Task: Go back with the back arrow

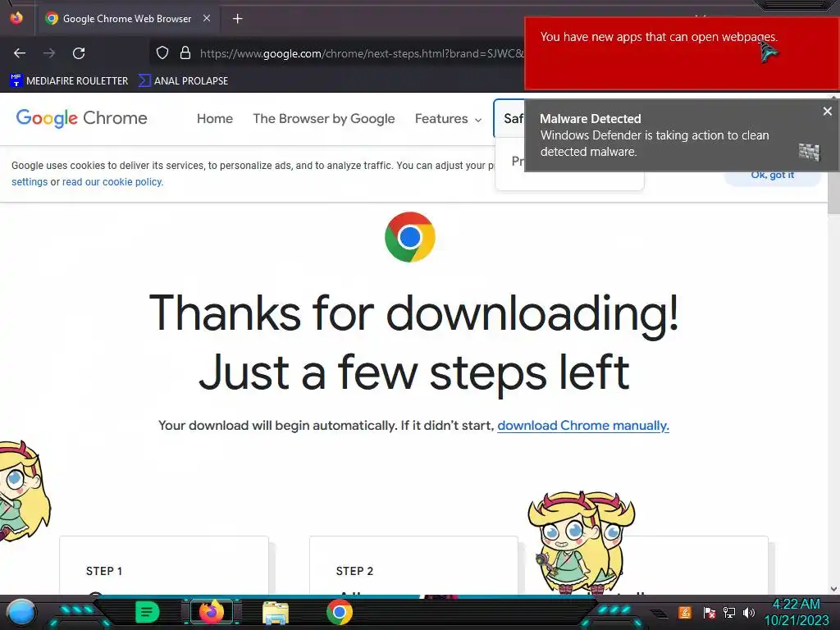Action: 20,53
